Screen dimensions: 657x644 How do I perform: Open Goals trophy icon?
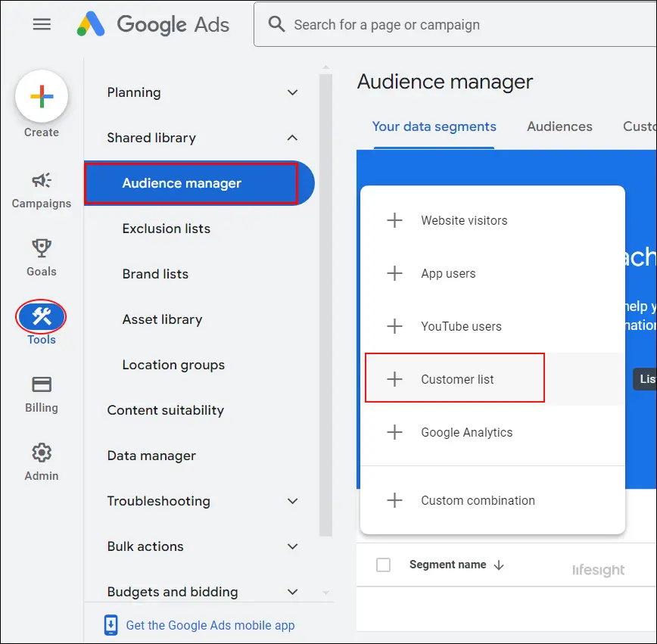coord(42,248)
